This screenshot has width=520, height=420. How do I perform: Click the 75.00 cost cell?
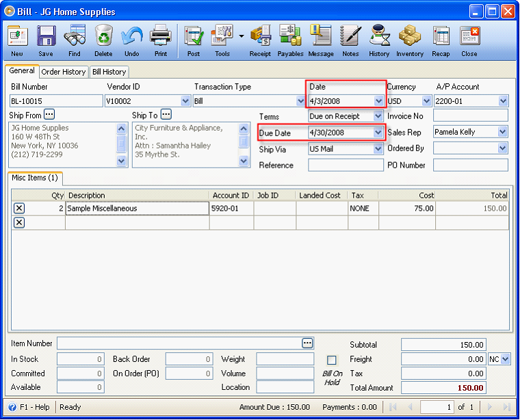[407, 208]
